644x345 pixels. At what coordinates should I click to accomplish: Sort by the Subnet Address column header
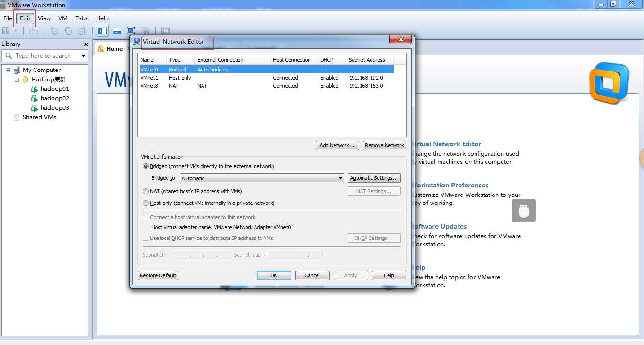tap(370, 60)
